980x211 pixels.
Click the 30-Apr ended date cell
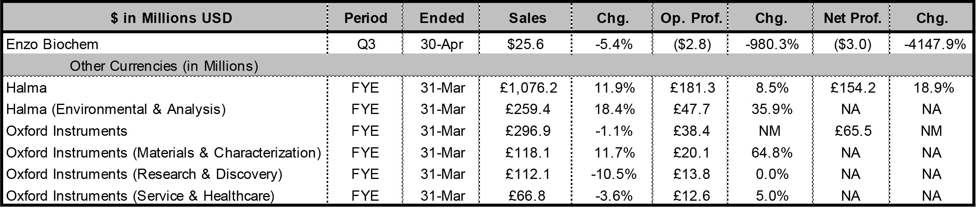(441, 44)
